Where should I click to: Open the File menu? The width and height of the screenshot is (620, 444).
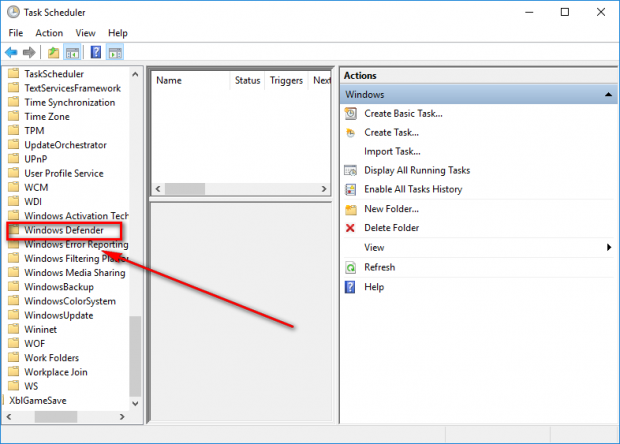click(x=16, y=33)
